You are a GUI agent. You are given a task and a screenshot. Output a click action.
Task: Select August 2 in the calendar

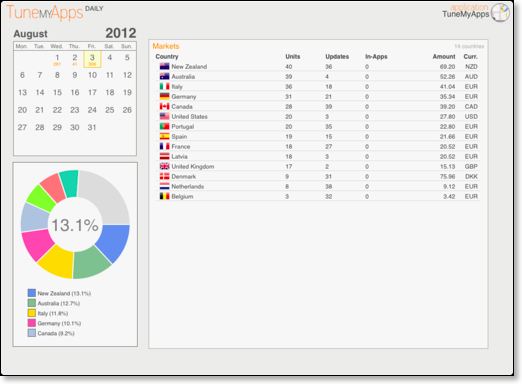point(75,59)
